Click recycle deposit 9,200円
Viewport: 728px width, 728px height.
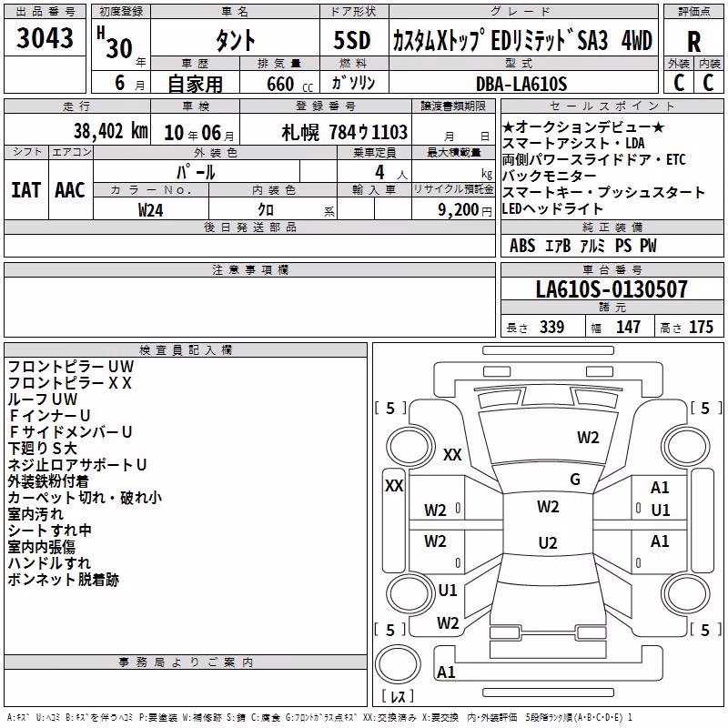pos(465,210)
